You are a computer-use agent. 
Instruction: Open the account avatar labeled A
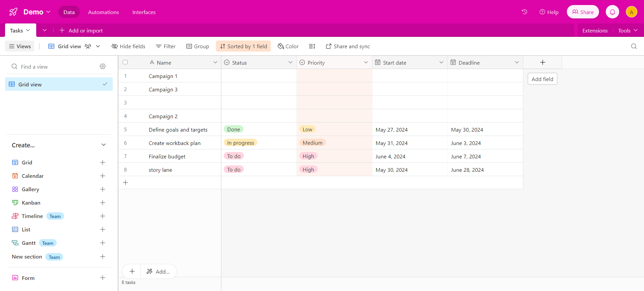[x=632, y=12]
